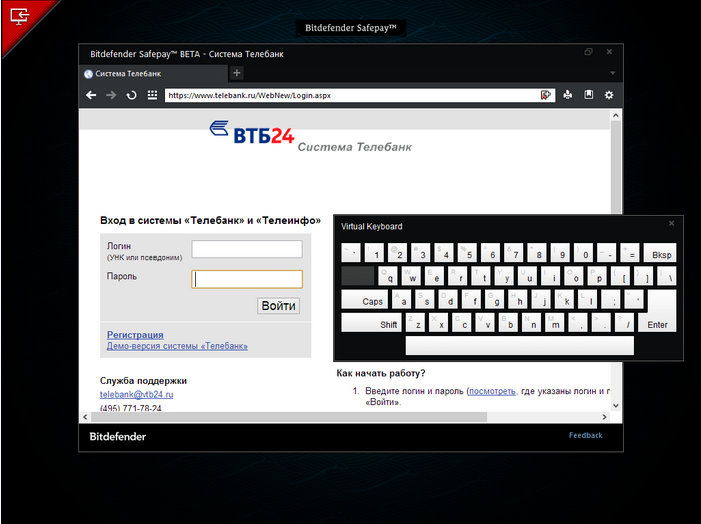Click the red switch-to-desktop corner icon
Image resolution: width=701 pixels, height=524 pixels.
click(x=19, y=17)
